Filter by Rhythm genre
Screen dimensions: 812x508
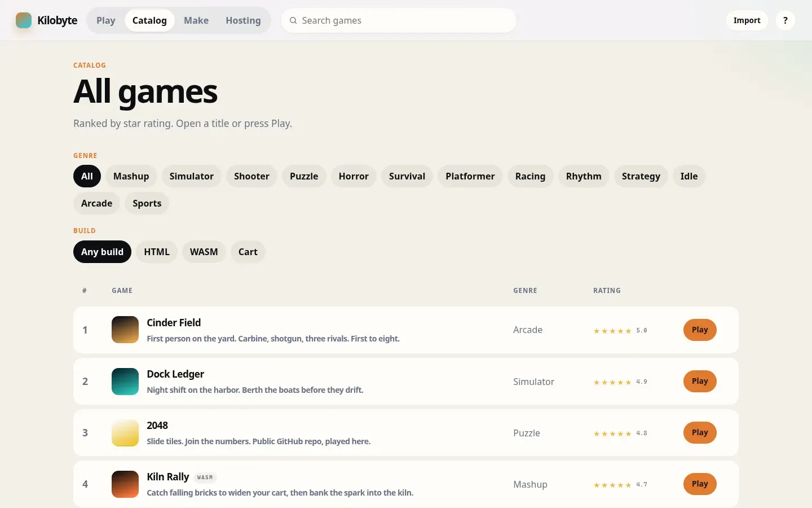click(x=584, y=176)
